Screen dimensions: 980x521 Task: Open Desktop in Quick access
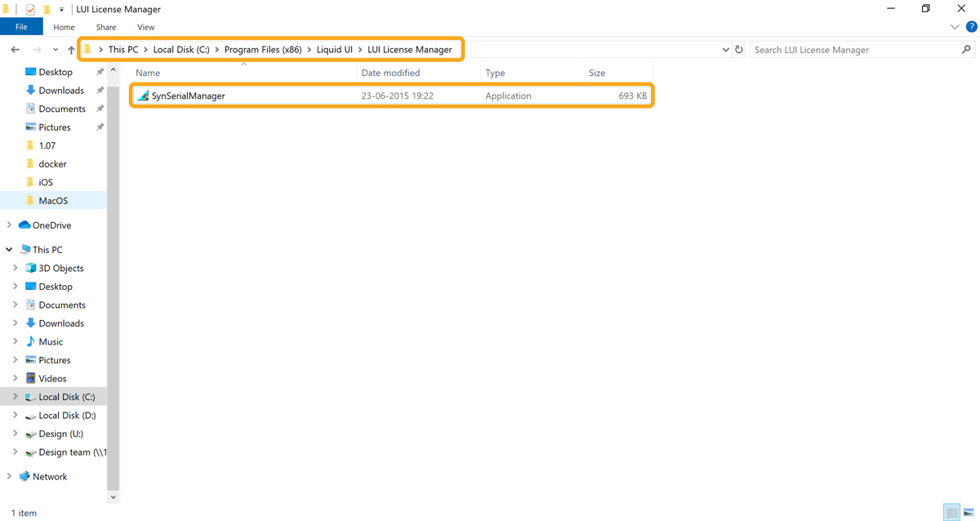click(x=56, y=72)
